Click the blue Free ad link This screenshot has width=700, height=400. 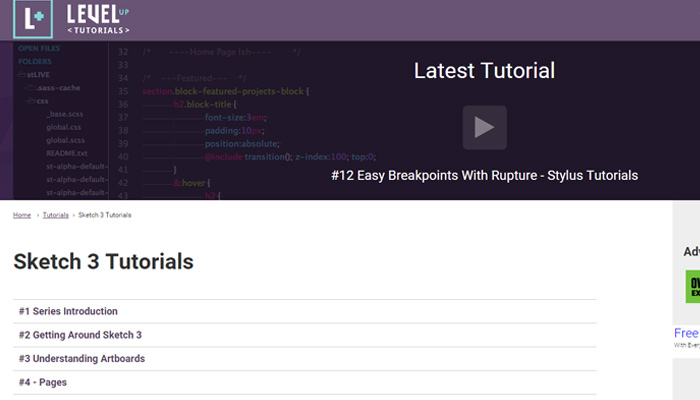point(686,333)
